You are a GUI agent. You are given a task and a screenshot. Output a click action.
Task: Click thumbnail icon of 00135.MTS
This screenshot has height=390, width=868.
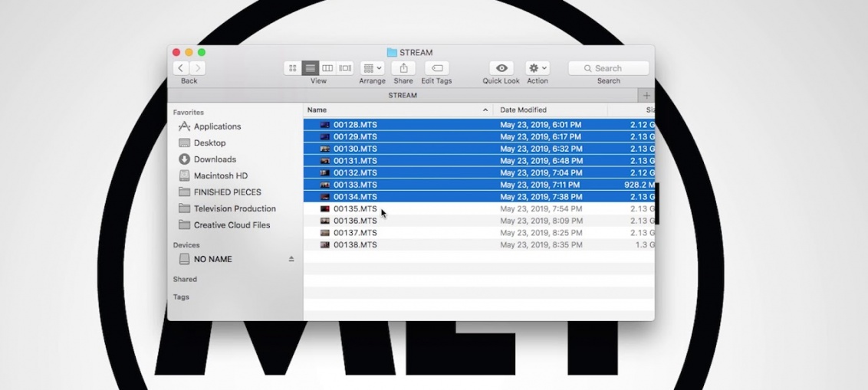325,208
